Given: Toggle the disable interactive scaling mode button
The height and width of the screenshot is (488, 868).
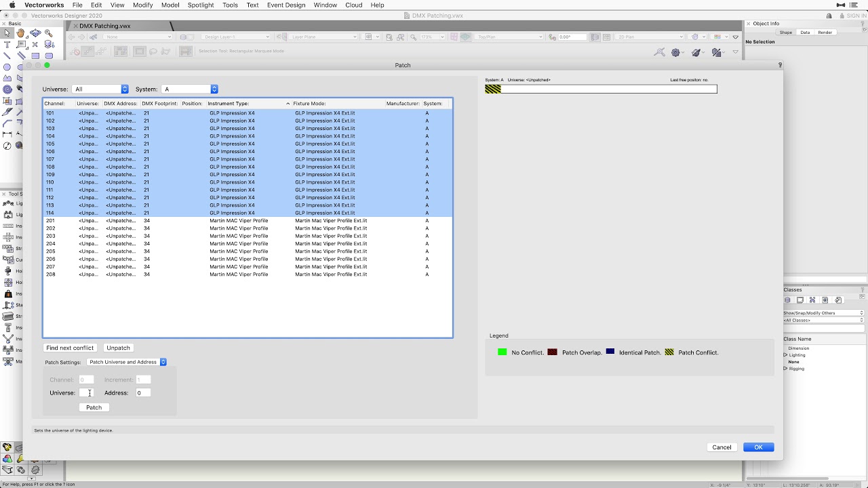Looking at the screenshot, I should (75, 52).
